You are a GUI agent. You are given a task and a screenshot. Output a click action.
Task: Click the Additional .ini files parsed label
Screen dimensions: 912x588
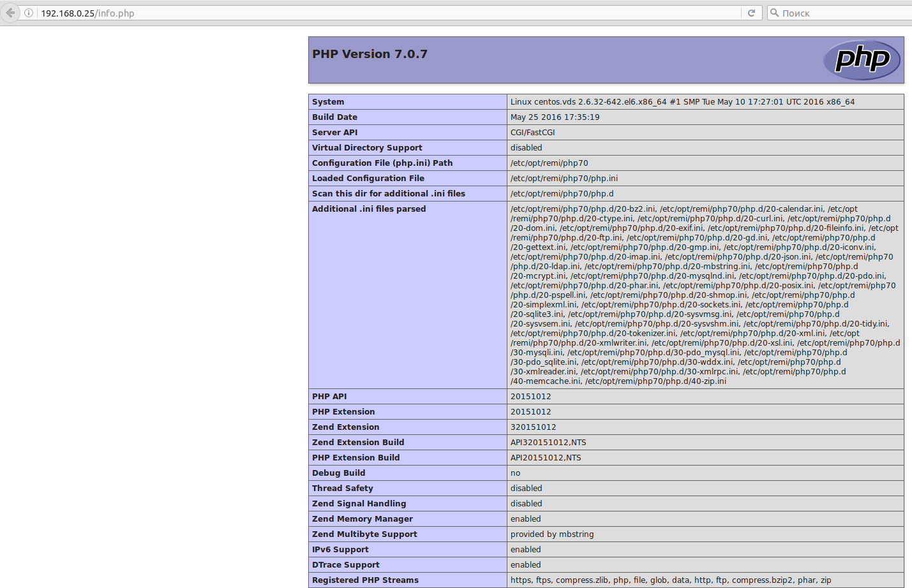click(x=369, y=209)
